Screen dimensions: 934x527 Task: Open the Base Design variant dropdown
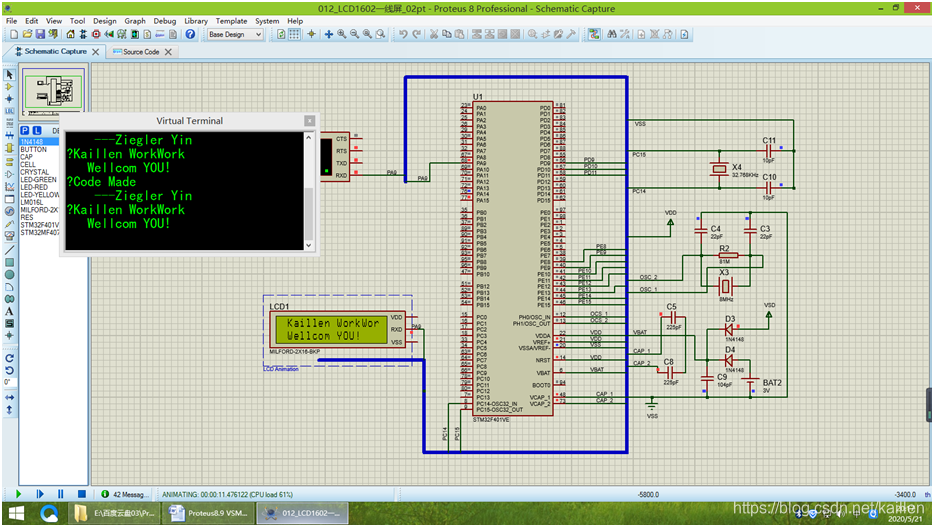(x=235, y=35)
